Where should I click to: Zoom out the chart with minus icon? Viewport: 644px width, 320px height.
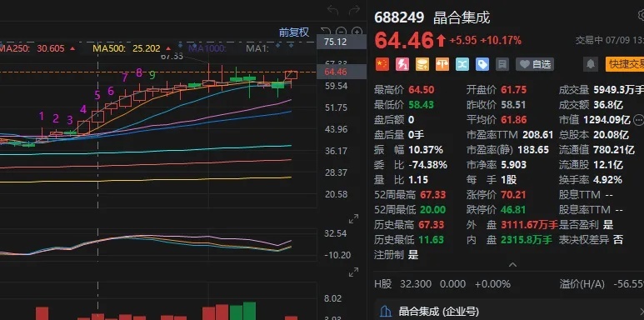(x=341, y=32)
